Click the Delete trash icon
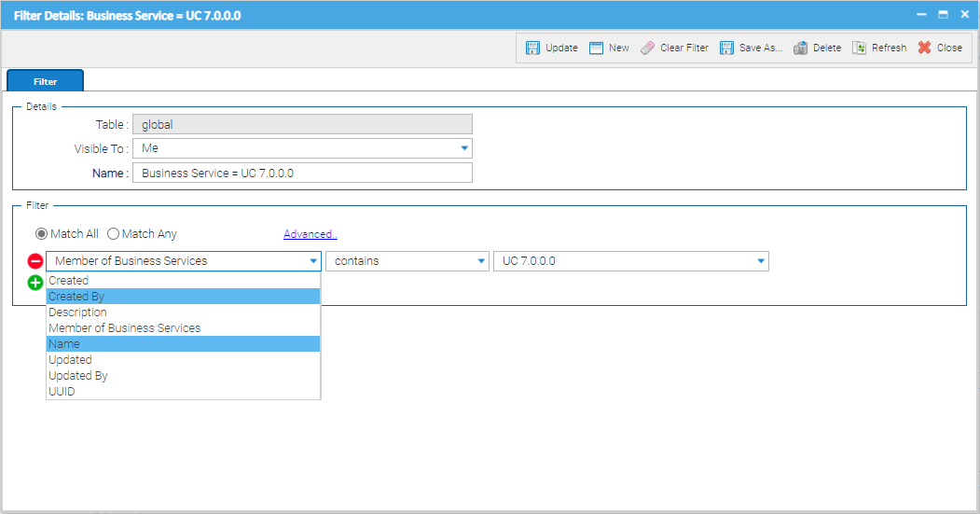This screenshot has width=980, height=514. pos(800,48)
